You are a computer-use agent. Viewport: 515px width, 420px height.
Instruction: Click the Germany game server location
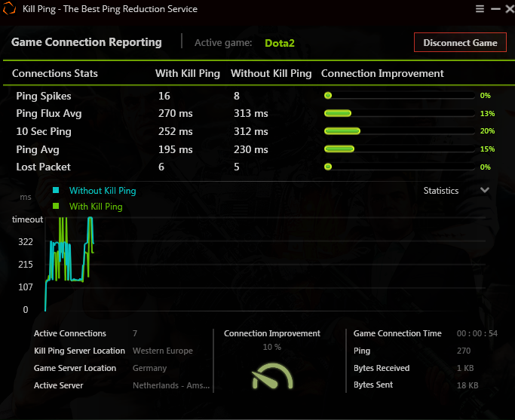(x=150, y=368)
